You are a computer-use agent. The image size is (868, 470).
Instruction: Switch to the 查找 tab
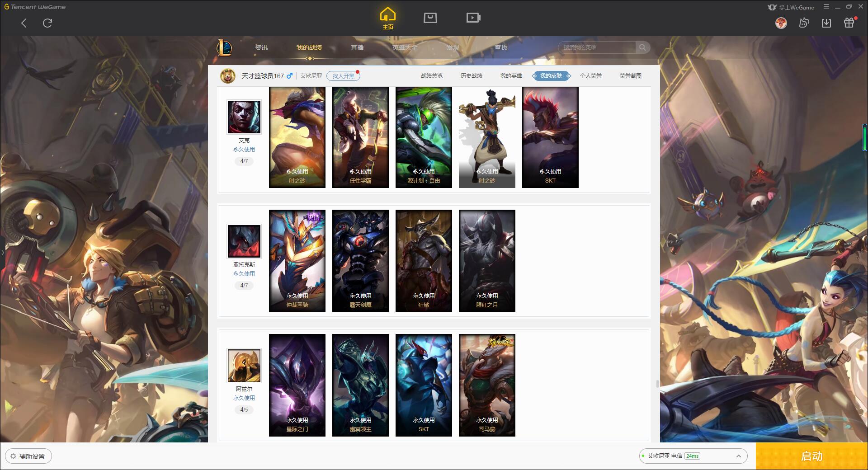pyautogui.click(x=501, y=47)
